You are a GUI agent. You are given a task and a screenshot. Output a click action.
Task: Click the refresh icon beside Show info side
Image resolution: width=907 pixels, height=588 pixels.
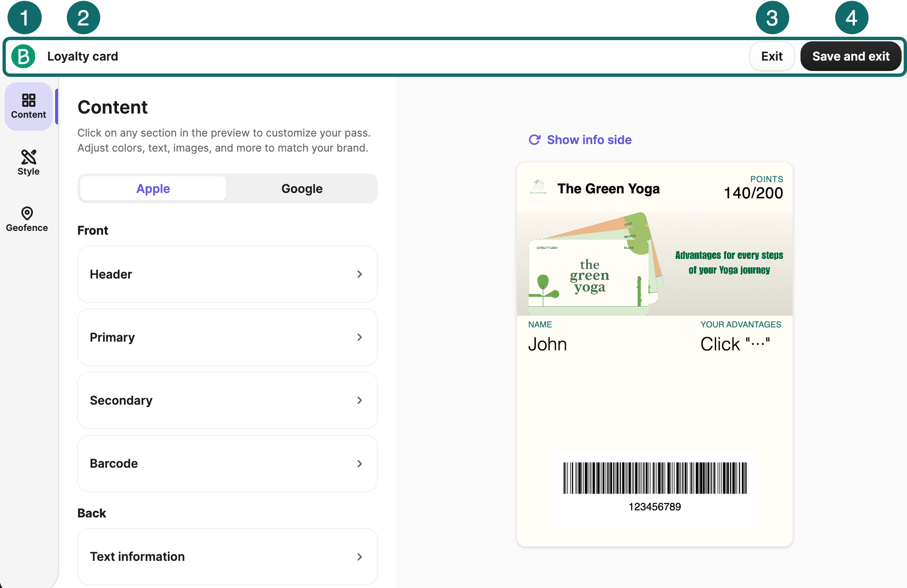click(535, 140)
